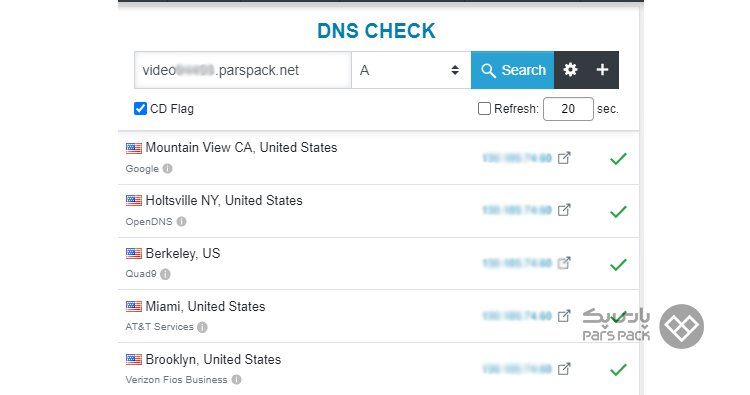Enable the Refresh checkbox
The width and height of the screenshot is (750, 395).
(x=484, y=109)
